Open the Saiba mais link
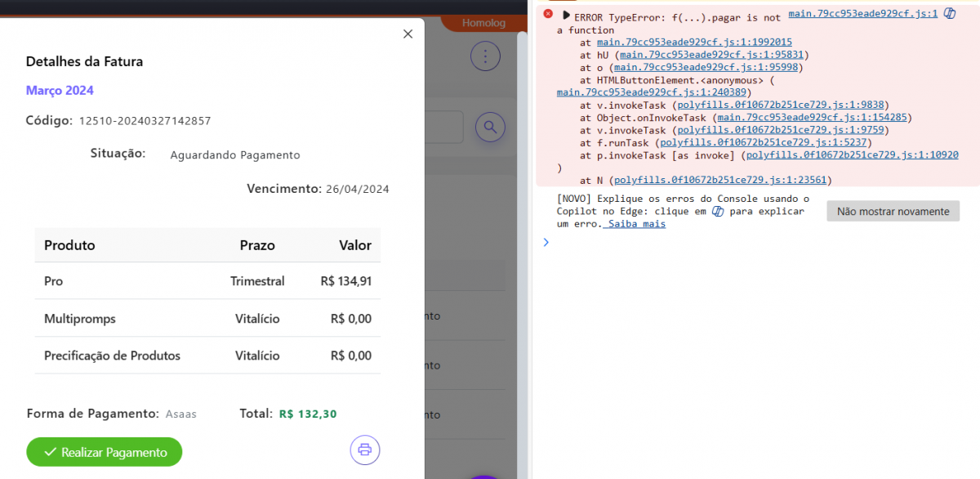The image size is (980, 479). click(636, 224)
